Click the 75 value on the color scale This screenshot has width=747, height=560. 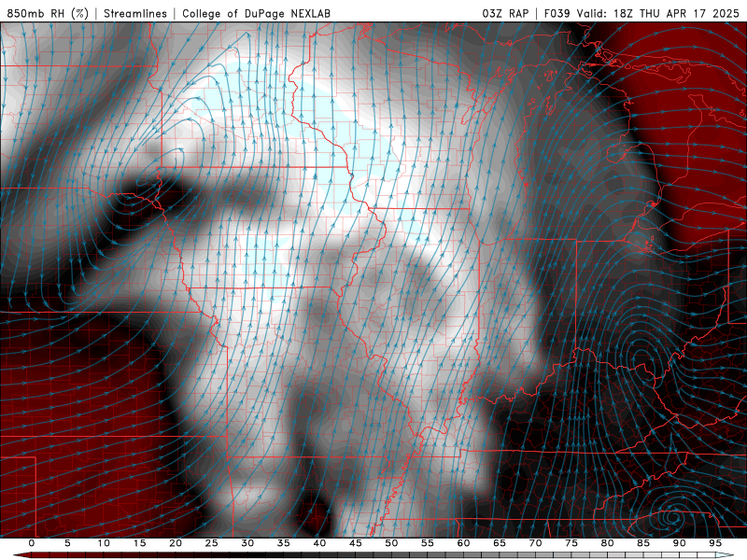(571, 543)
